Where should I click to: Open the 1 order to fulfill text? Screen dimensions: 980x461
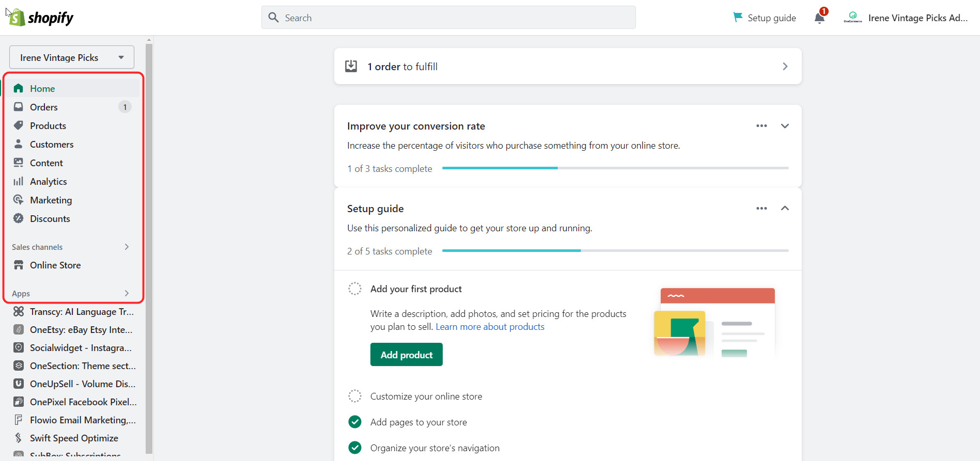click(402, 67)
